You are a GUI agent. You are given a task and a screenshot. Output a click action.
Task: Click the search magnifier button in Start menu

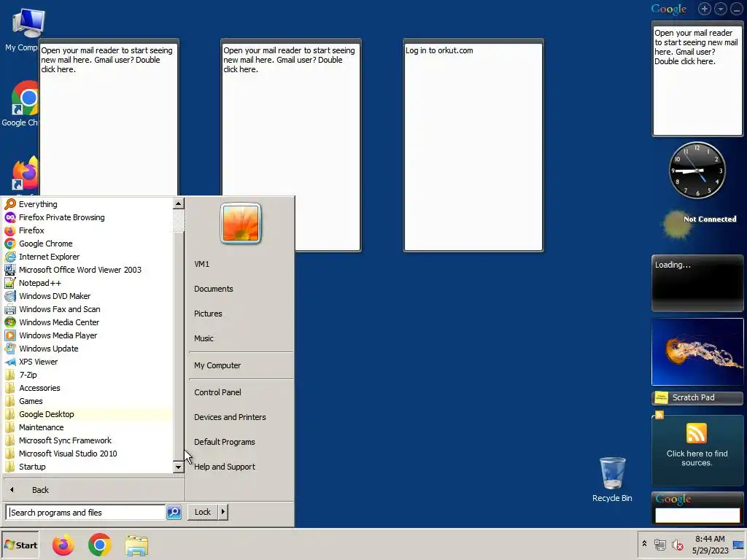pos(174,513)
